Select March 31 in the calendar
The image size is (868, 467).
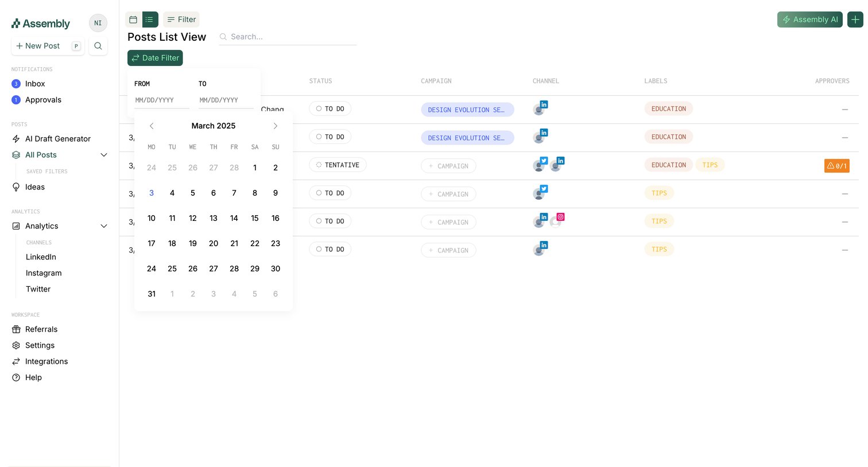(152, 294)
